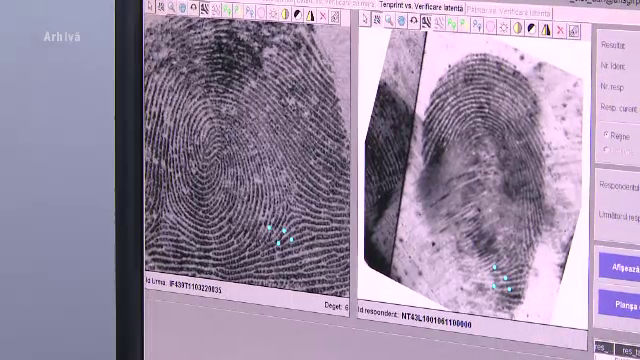This screenshot has height=360, width=640.
Task: Switch to 'Tenprint vs. Verificare latentă' tab
Action: [x=421, y=7]
